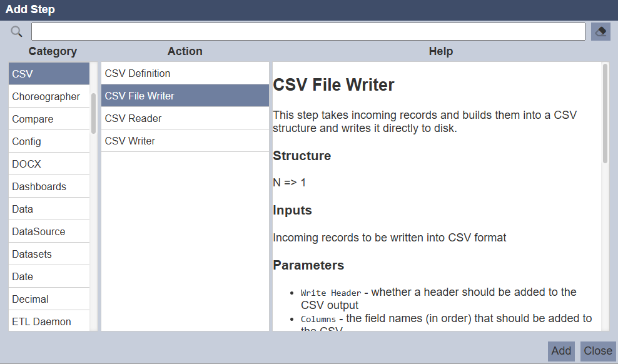This screenshot has width=618, height=364.
Task: Click the eraser icon to clear search
Action: (x=600, y=31)
